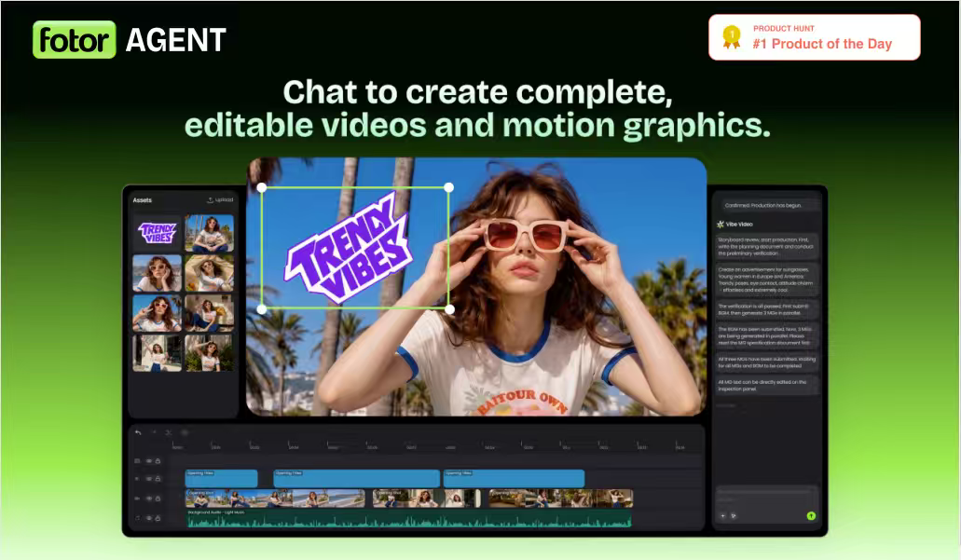Select the Trendy Vibes asset thumbnail
The height and width of the screenshot is (560, 961).
point(158,233)
